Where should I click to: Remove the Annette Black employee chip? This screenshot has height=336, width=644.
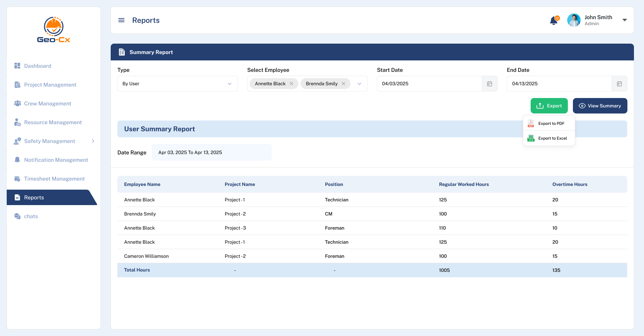pos(291,84)
